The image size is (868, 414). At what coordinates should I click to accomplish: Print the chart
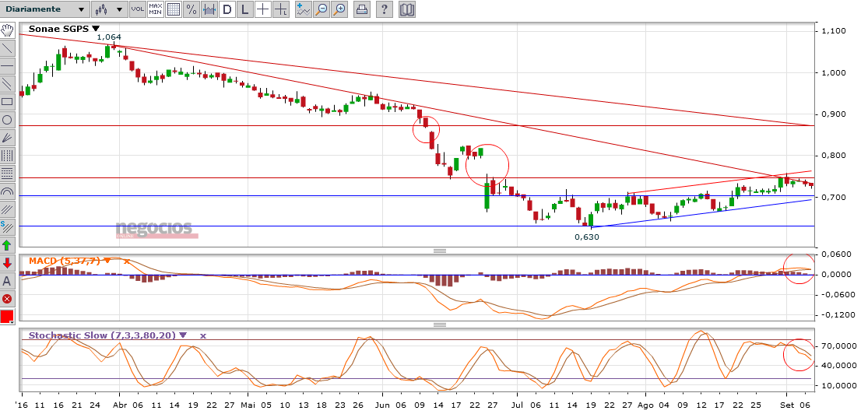pos(362,9)
